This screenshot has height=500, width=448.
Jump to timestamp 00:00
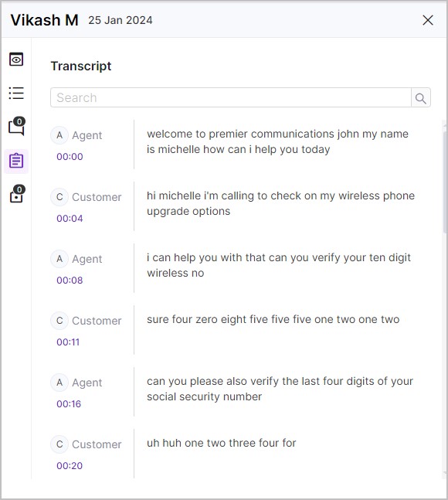pyautogui.click(x=70, y=157)
